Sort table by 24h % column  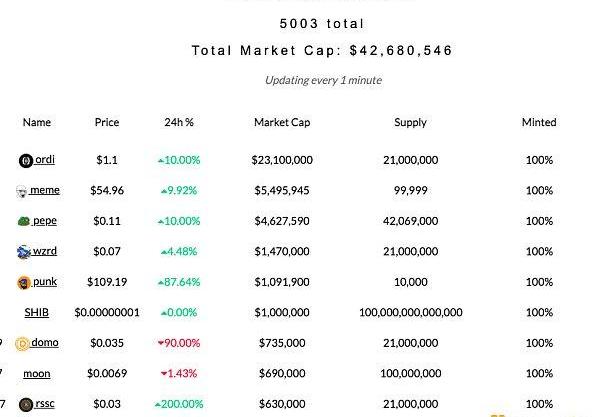(x=179, y=122)
